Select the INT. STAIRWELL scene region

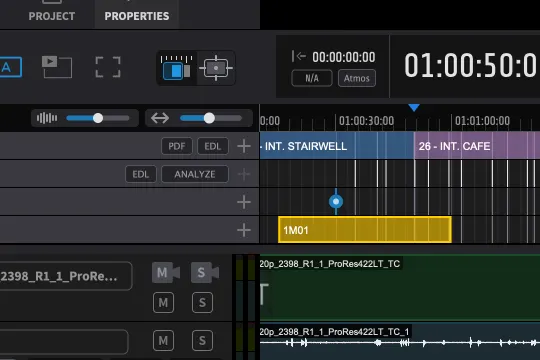point(337,146)
